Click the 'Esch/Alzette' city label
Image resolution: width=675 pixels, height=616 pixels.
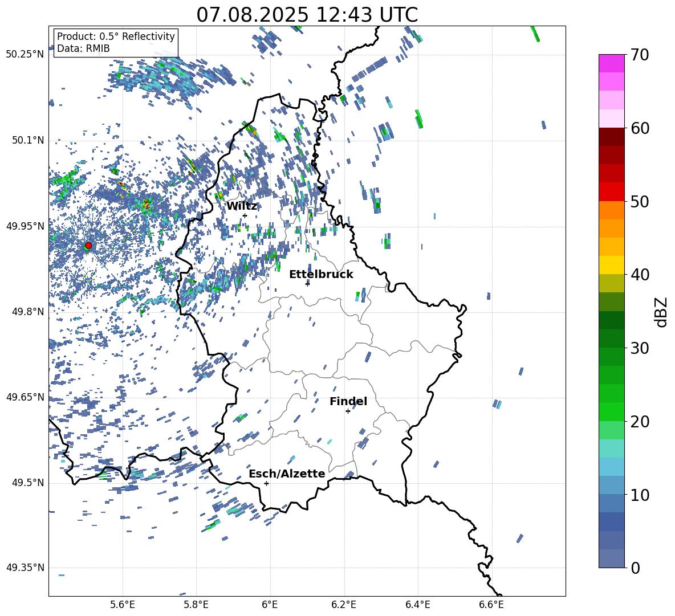click(287, 474)
